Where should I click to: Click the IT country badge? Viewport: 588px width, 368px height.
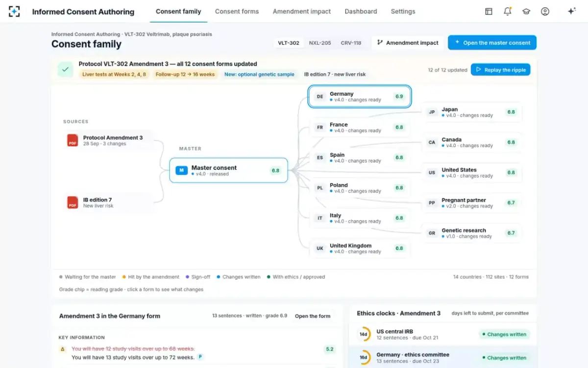tap(320, 218)
